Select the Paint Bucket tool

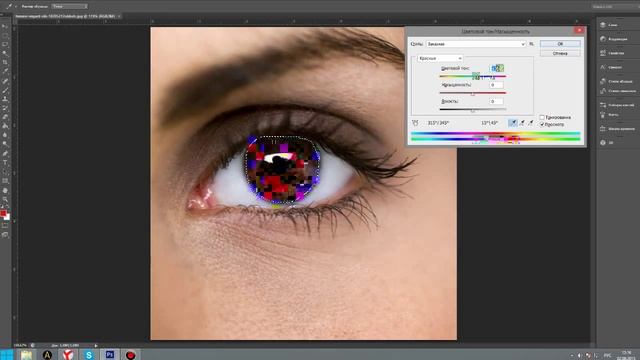coord(5,126)
